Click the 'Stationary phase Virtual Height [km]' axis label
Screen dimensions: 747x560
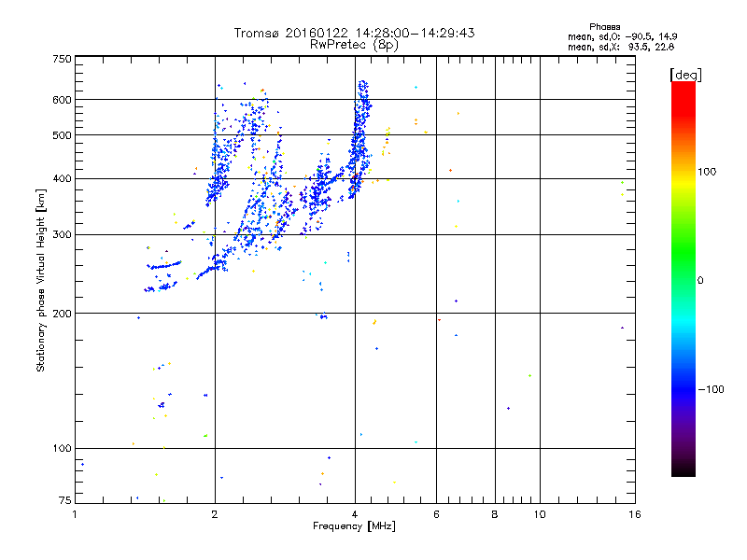(x=40, y=280)
